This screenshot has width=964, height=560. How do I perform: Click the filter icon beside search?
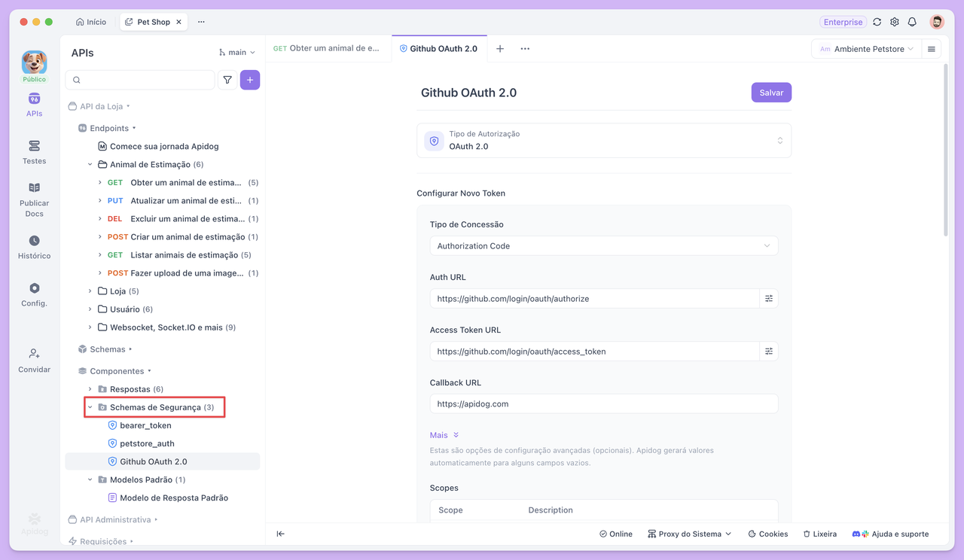[227, 80]
